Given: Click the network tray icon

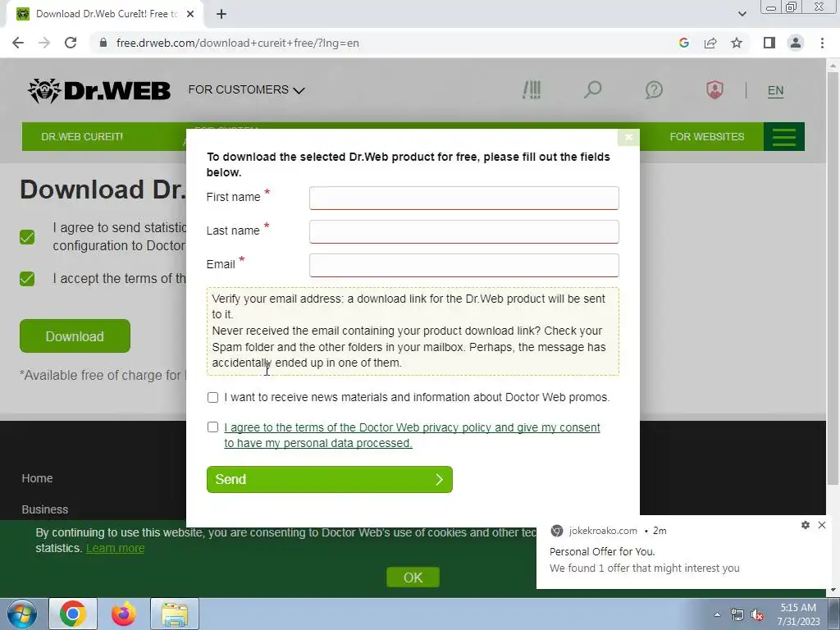Looking at the screenshot, I should pyautogui.click(x=737, y=615).
